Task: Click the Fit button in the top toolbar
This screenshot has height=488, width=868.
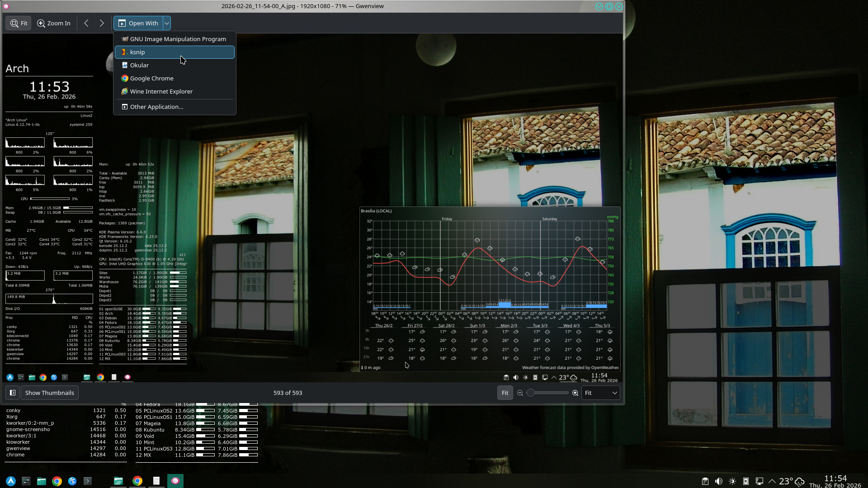Action: 19,23
